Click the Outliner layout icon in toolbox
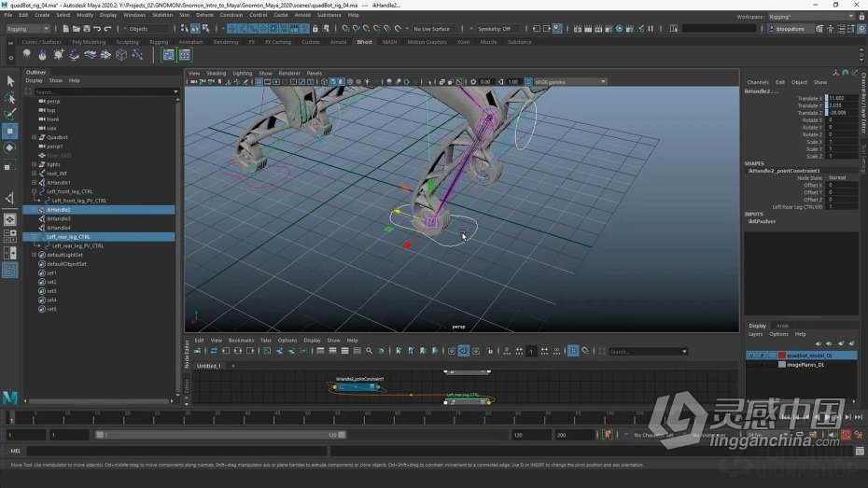The image size is (868, 488). tap(10, 271)
